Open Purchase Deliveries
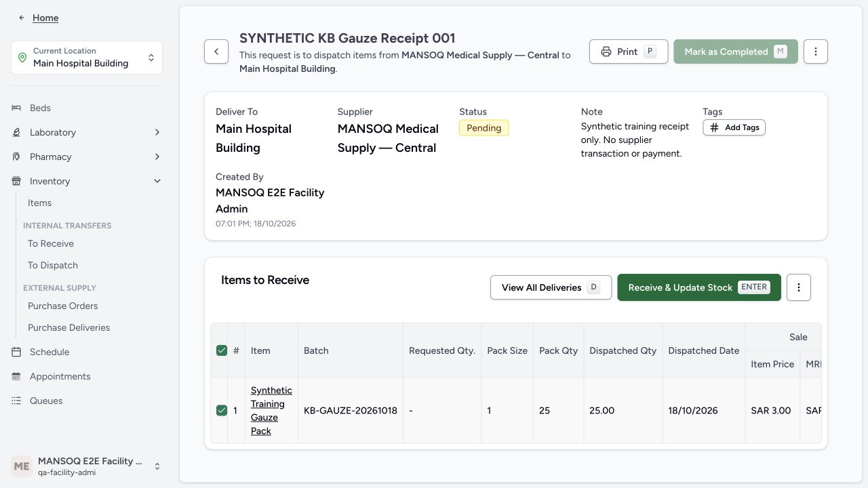Viewport: 868px width, 488px height. click(x=68, y=327)
